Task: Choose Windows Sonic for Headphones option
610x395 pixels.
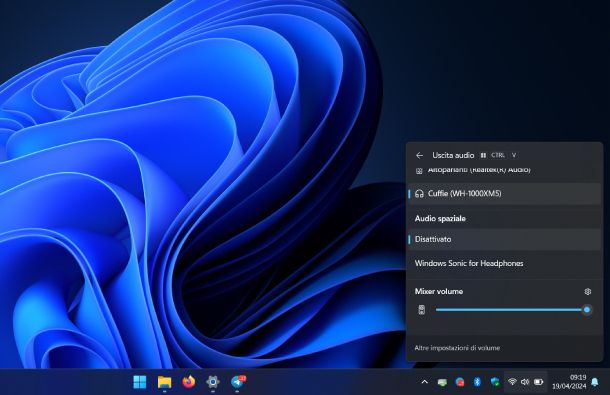Action: point(504,263)
